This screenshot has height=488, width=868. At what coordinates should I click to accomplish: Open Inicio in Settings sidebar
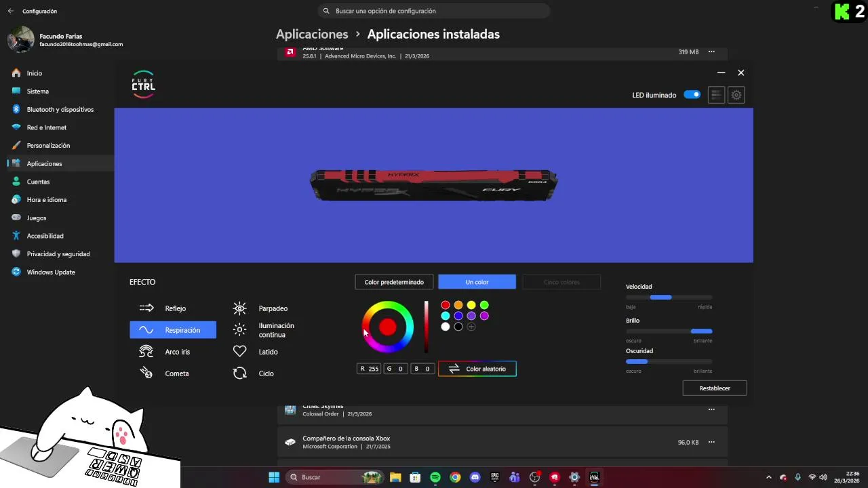60,73
